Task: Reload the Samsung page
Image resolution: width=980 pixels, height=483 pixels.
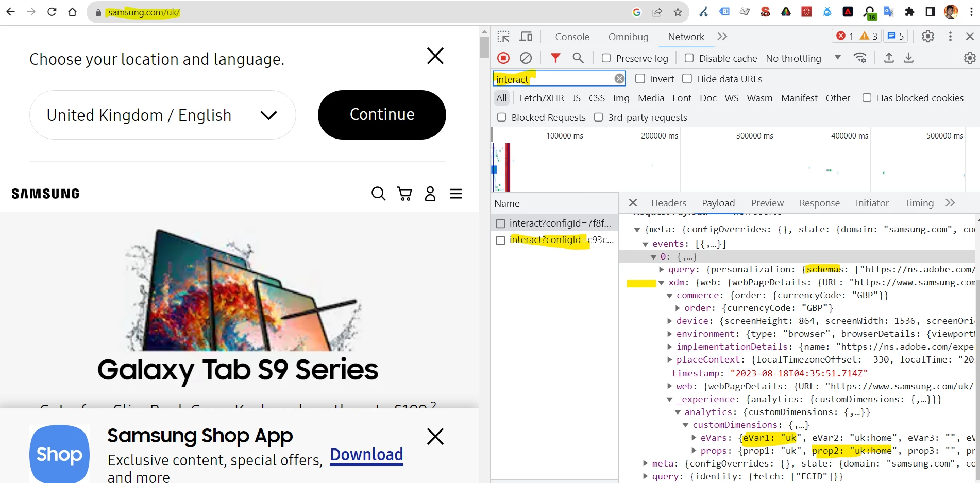Action: pyautogui.click(x=52, y=12)
